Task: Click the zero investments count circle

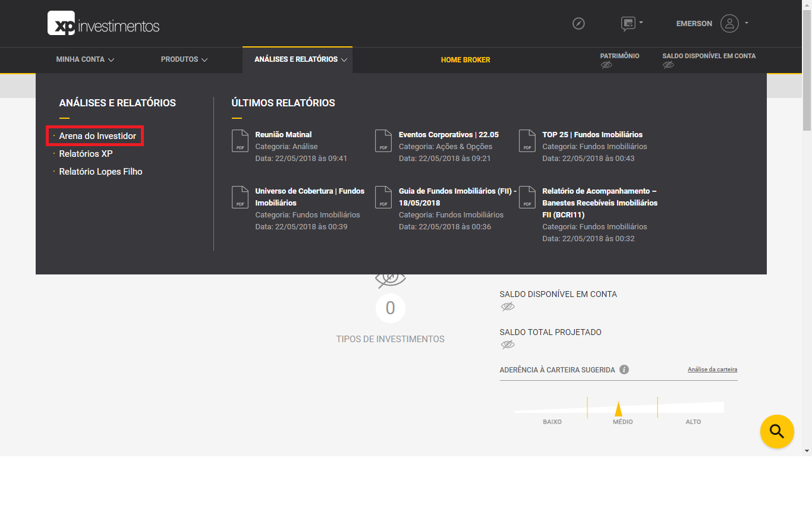Action: click(391, 308)
